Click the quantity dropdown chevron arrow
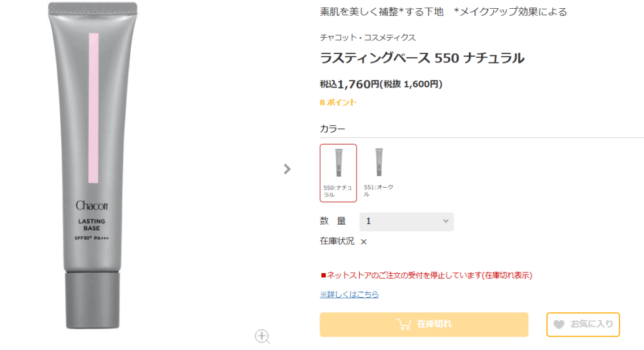Viewport: 644px width, 350px height. pos(445,222)
